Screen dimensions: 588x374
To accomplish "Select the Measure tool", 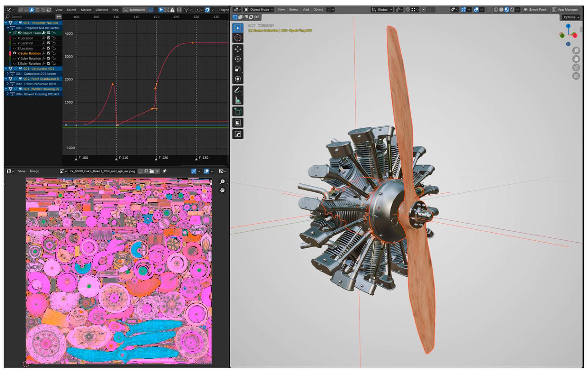I will 238,100.
